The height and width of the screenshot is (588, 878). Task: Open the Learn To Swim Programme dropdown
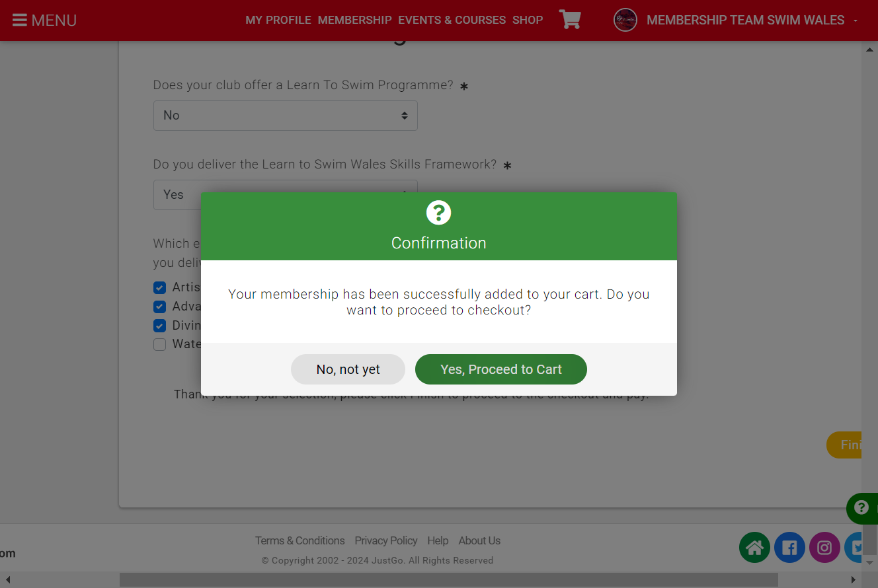click(x=286, y=116)
